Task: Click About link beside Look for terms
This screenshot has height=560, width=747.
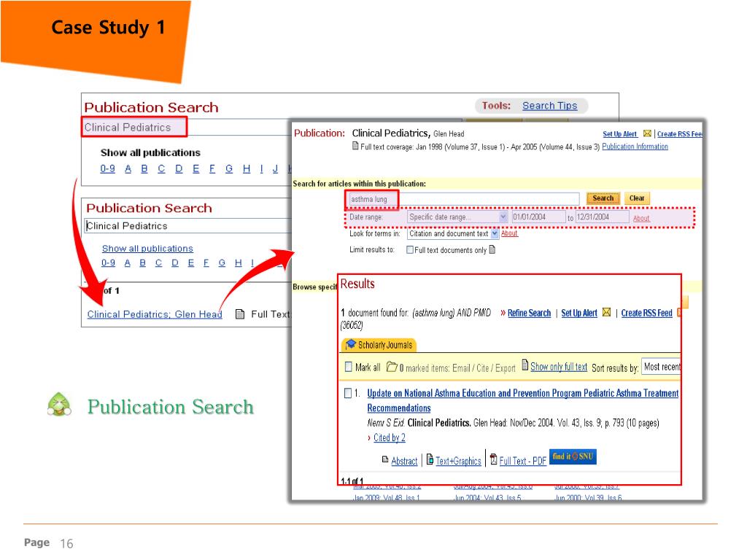Action: (x=509, y=233)
